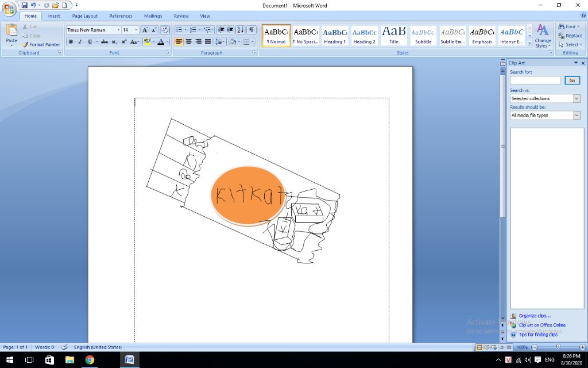Expand the Styles gallery More arrow
This screenshot has height=368, width=588.
[529, 43]
